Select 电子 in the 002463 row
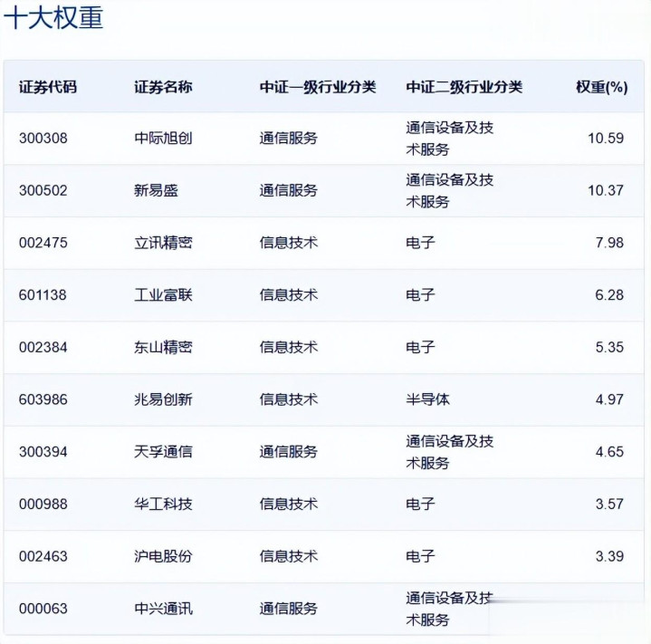651x644 pixels. pos(420,556)
